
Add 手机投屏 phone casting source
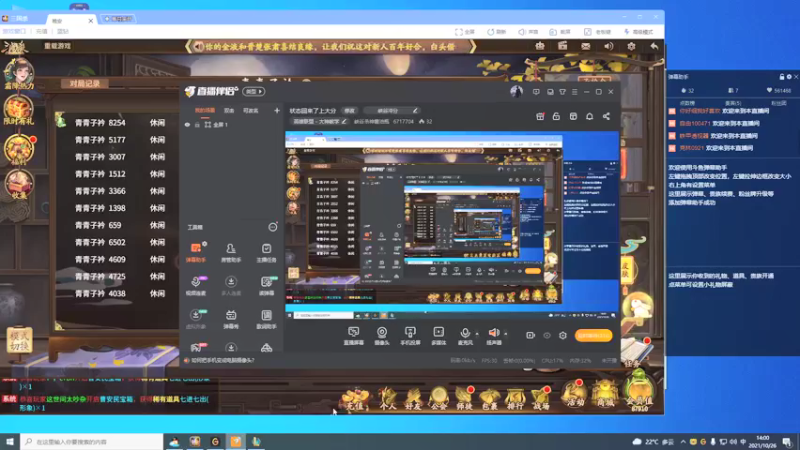(410, 336)
